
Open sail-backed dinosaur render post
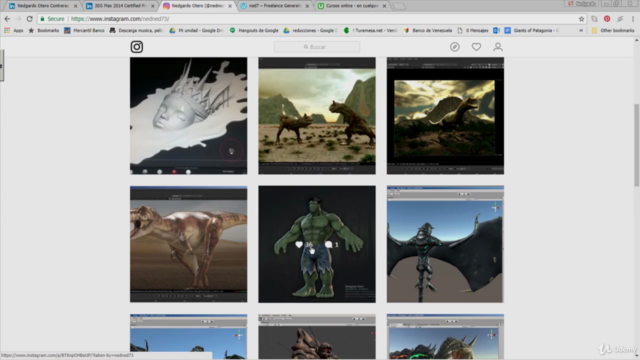[445, 116]
